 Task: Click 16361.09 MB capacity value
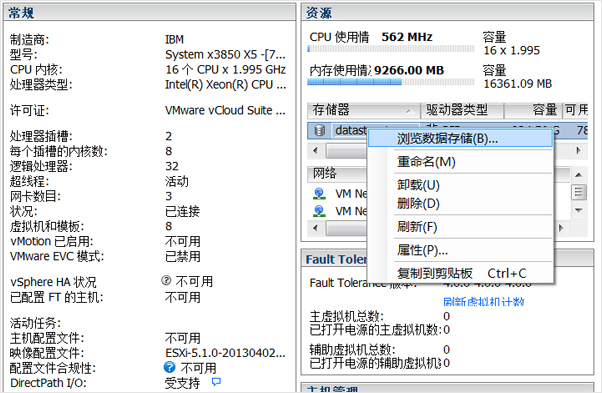(x=518, y=83)
